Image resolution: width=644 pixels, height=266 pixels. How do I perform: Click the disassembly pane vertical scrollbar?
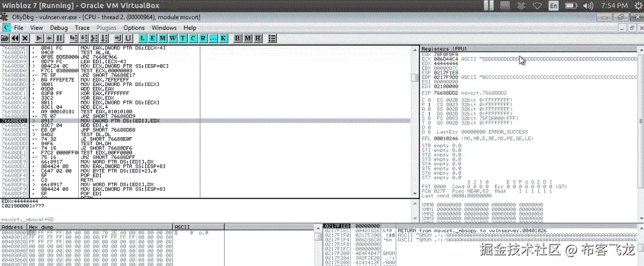414,121
